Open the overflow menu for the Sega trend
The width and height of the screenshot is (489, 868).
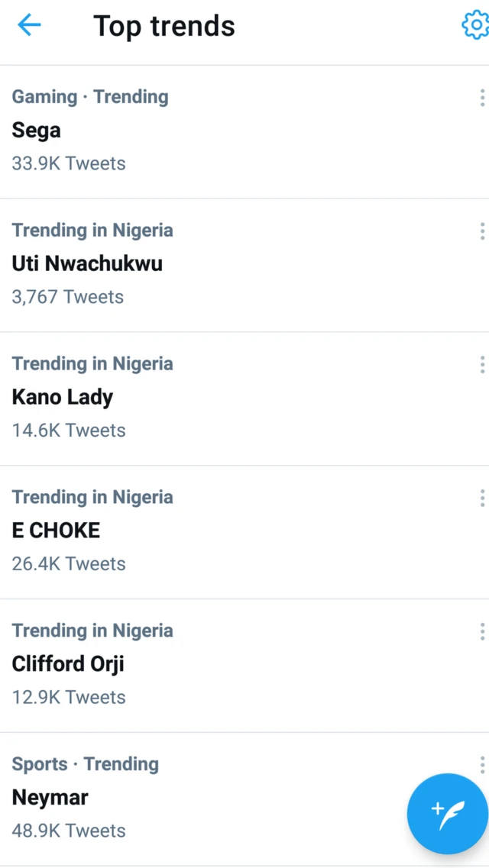[x=481, y=98]
